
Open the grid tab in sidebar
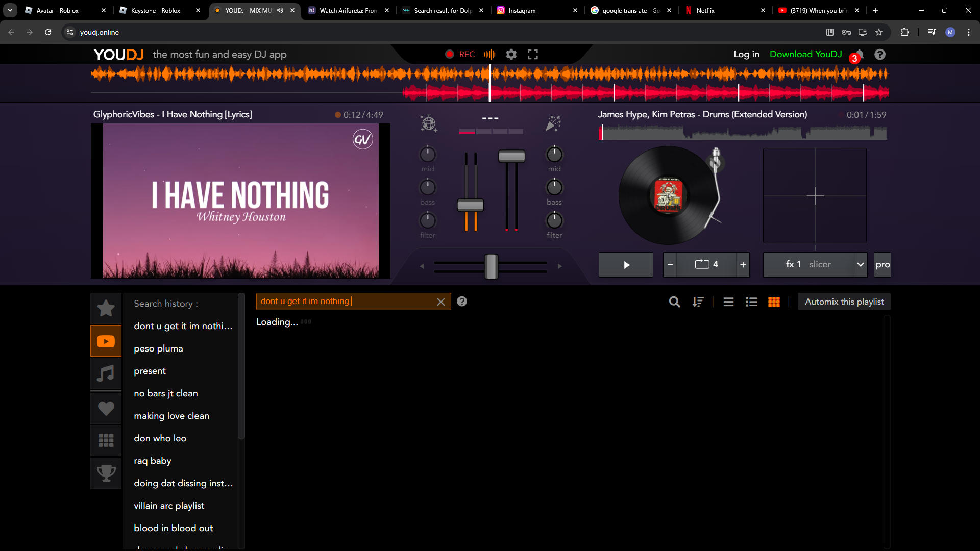point(106,440)
